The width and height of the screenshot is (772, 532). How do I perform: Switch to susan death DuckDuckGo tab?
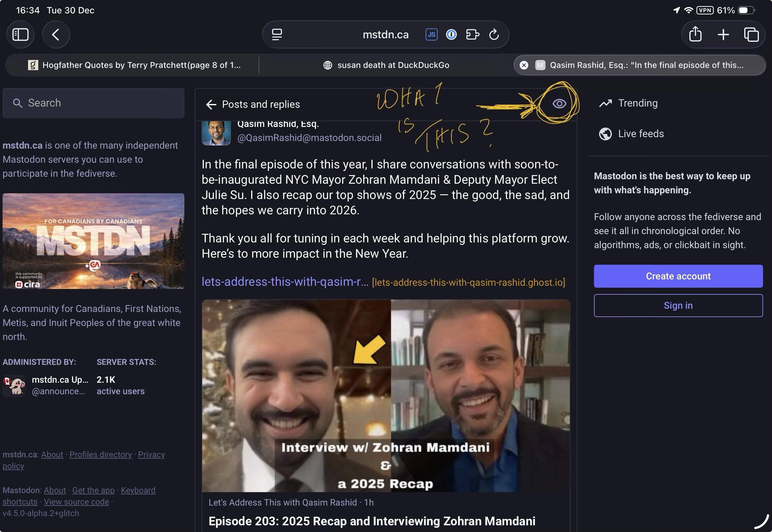(386, 65)
